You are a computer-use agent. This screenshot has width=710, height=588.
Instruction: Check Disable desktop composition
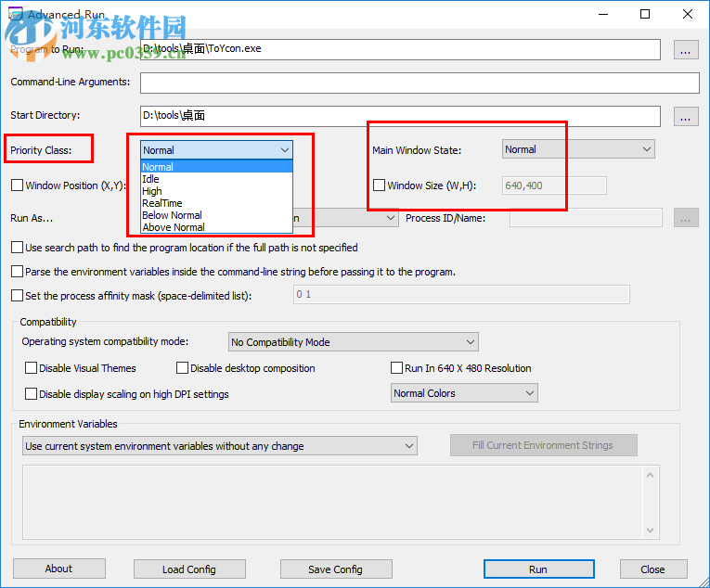(183, 368)
